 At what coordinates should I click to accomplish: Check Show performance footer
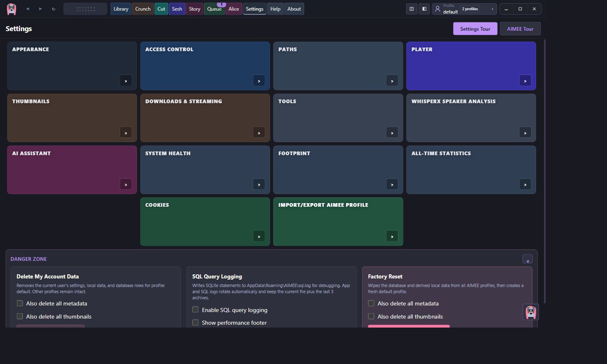click(196, 323)
